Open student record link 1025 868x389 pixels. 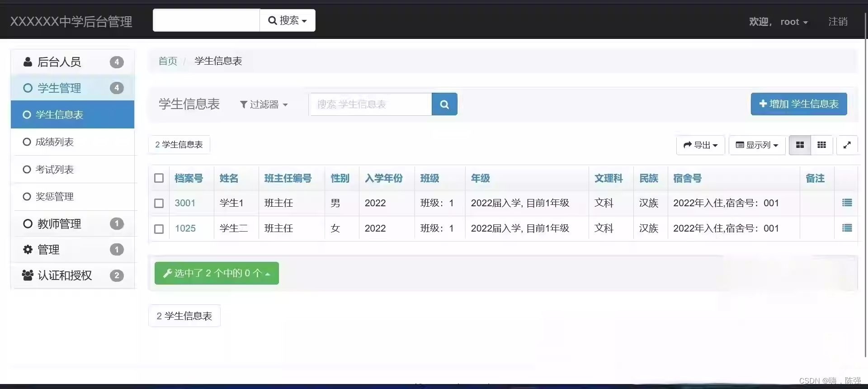[x=185, y=228]
